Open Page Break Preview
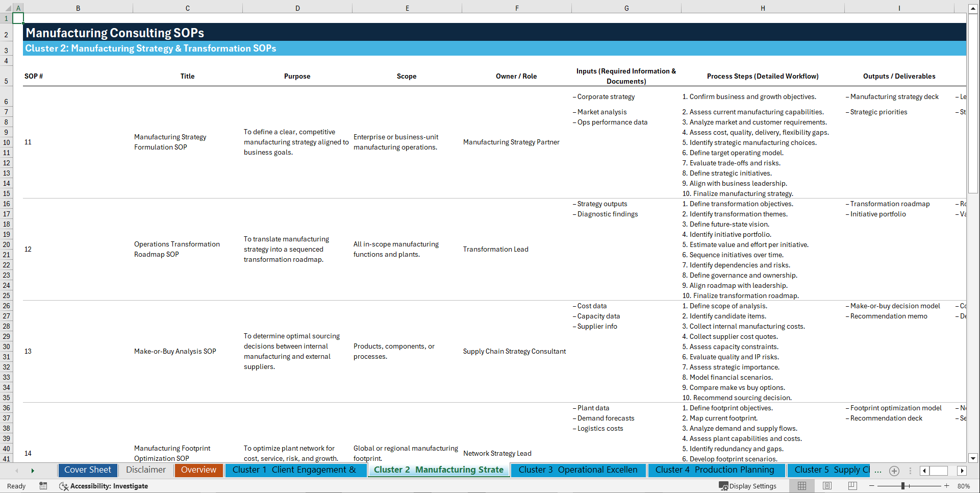Image resolution: width=980 pixels, height=493 pixels. (x=851, y=486)
